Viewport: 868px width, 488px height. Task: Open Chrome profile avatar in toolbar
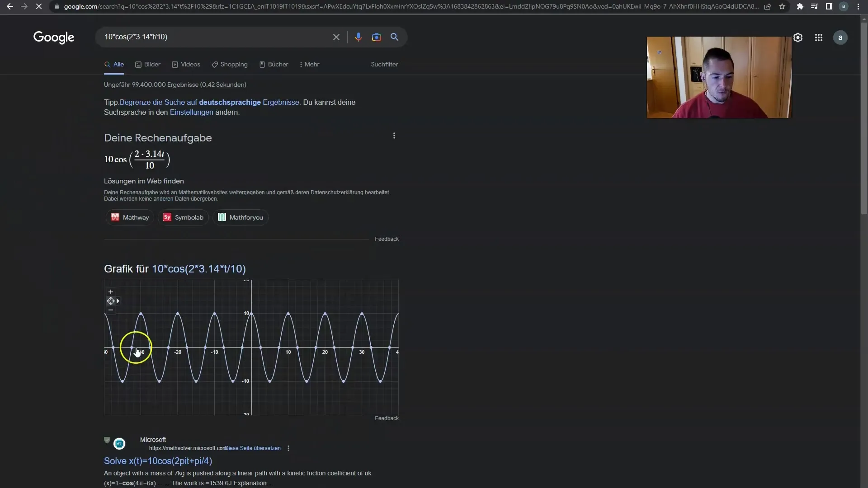click(x=843, y=7)
